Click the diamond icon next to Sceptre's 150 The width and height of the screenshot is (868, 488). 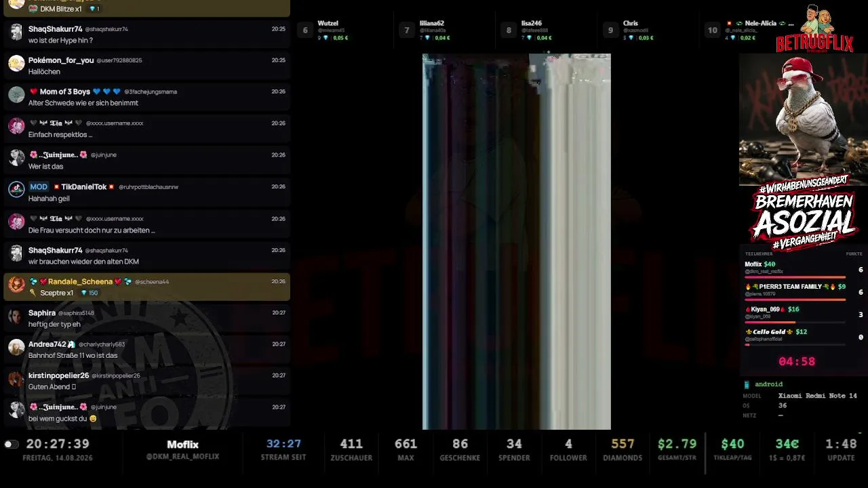pyautogui.click(x=84, y=293)
